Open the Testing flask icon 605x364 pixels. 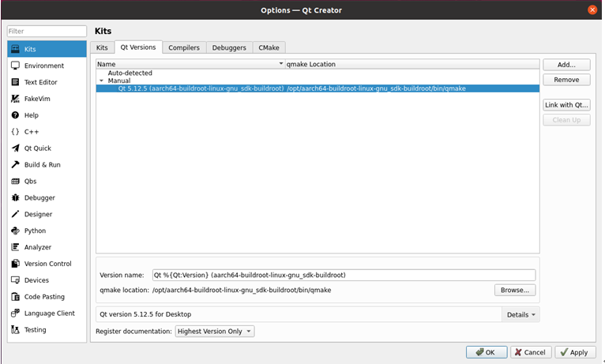(x=16, y=330)
